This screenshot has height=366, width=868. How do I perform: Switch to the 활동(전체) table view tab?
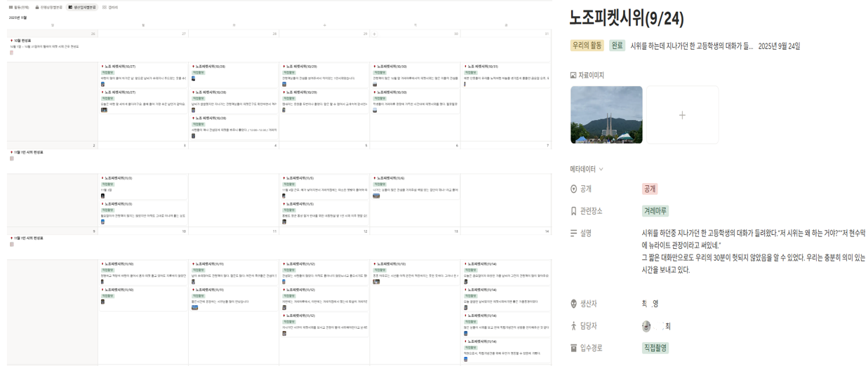[x=18, y=7]
